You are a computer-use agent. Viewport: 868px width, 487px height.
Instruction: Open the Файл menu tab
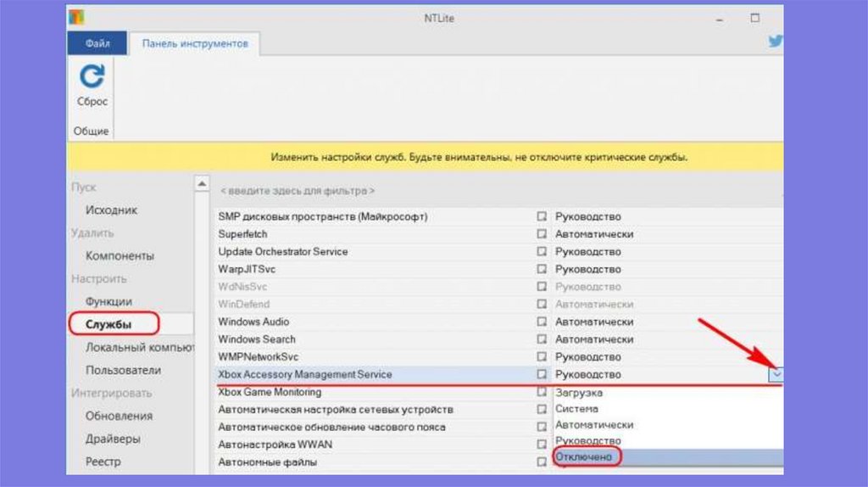pyautogui.click(x=97, y=43)
